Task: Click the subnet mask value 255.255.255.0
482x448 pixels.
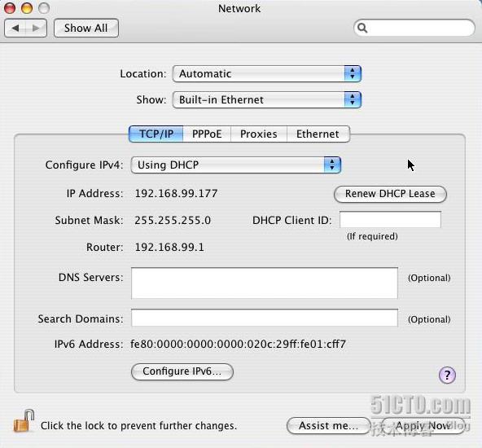Action: [173, 220]
